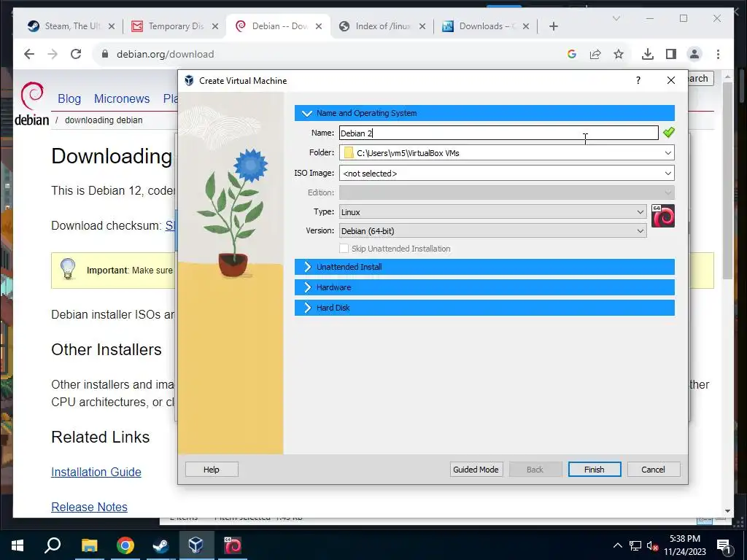
Task: Switch to VirtualBox taskbar icon
Action: (196, 545)
